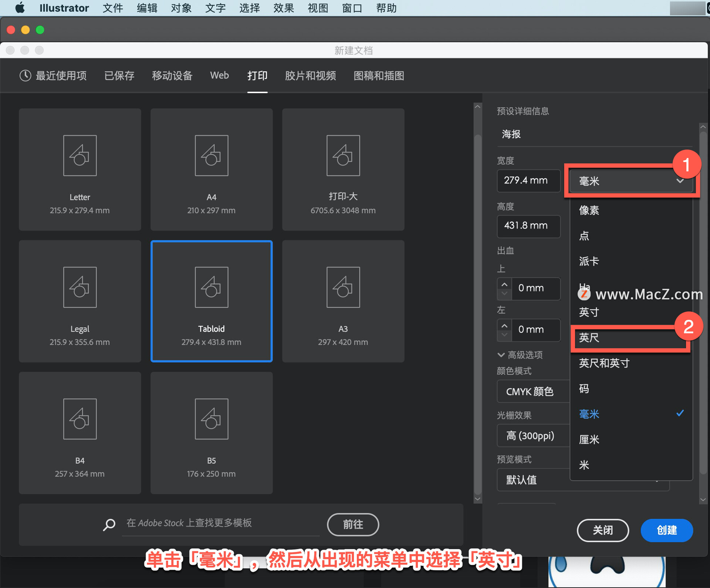The height and width of the screenshot is (588, 710).
Task: Open the Illustrator application menu
Action: click(64, 8)
